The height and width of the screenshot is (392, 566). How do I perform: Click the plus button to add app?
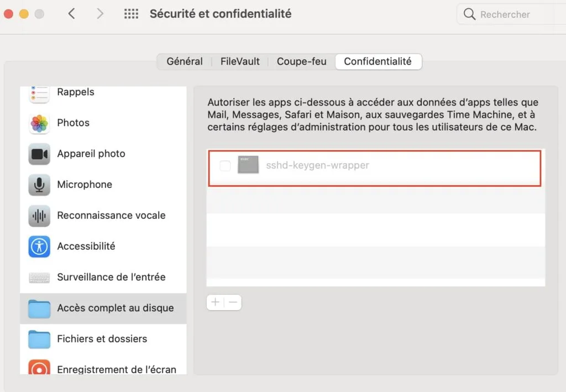click(215, 302)
